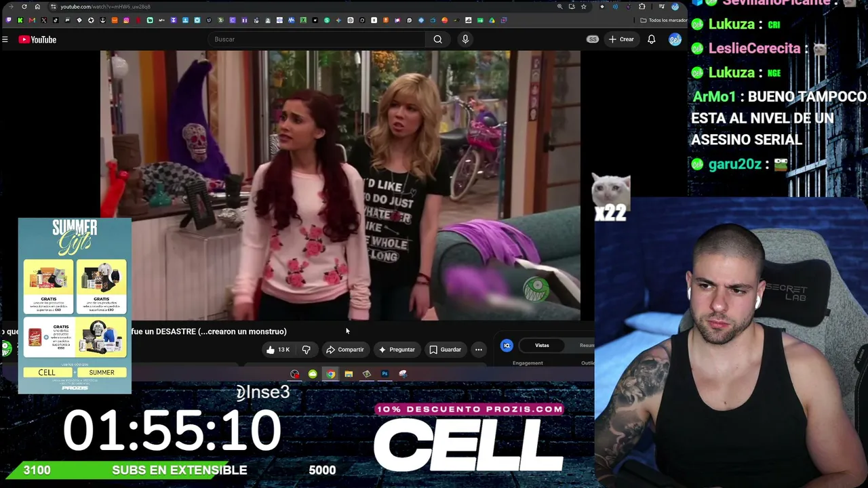Go to the browser home page
Viewport: 868px width, 488px height.
[x=37, y=7]
